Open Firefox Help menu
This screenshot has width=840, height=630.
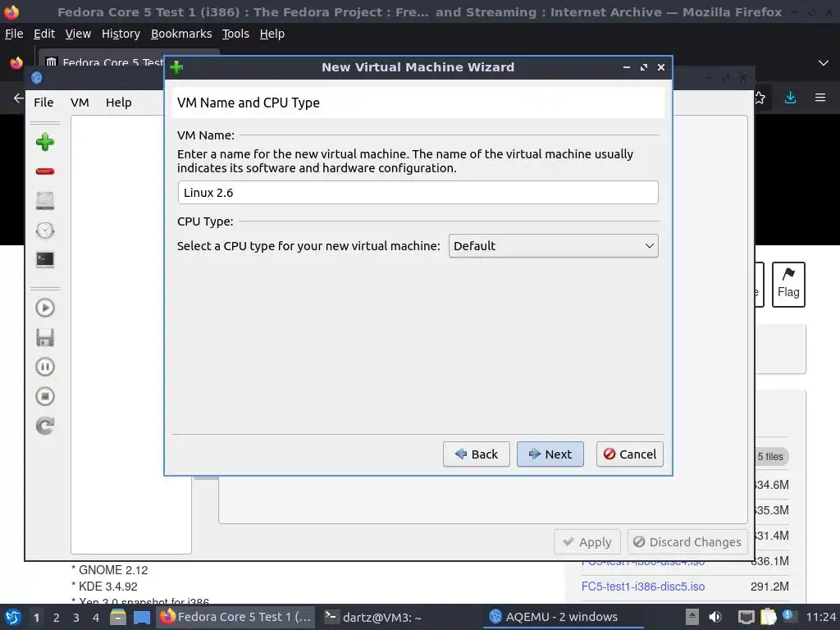272,34
